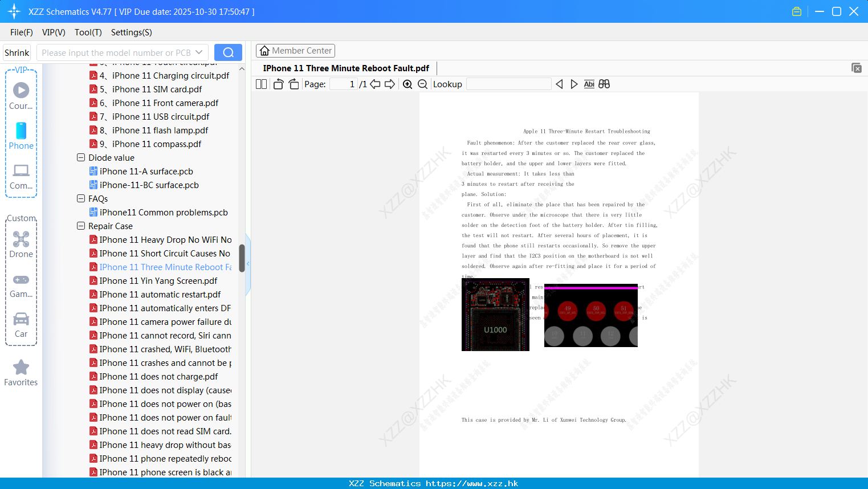Open iPhone-11-BC surface.pcb
Screen dimensions: 868x489
(144, 185)
